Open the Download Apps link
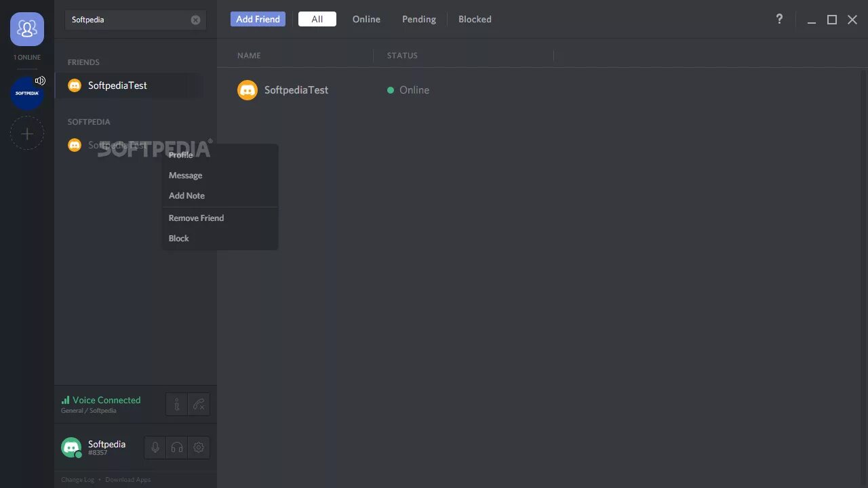868x488 pixels. (x=128, y=480)
